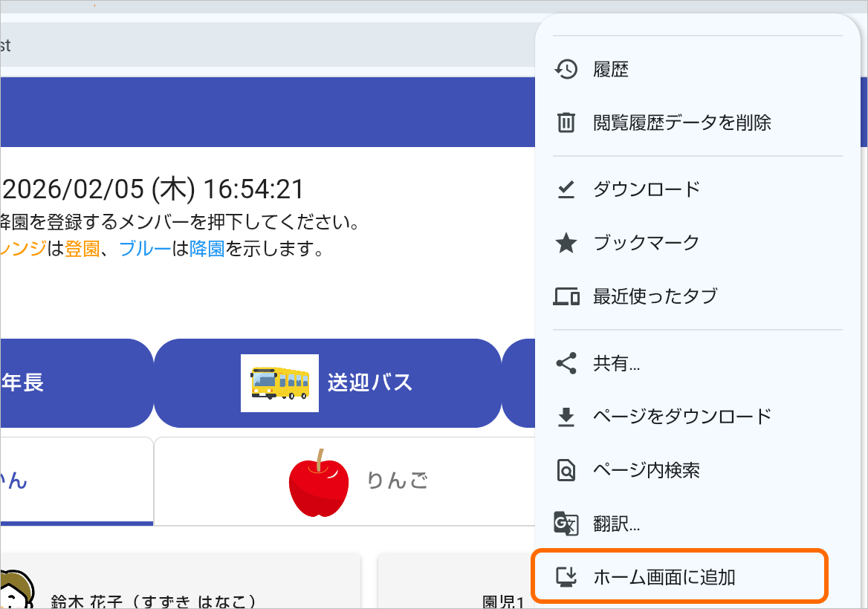Click the ページ内検索 find-in-page icon
The height and width of the screenshot is (609, 868).
click(566, 470)
